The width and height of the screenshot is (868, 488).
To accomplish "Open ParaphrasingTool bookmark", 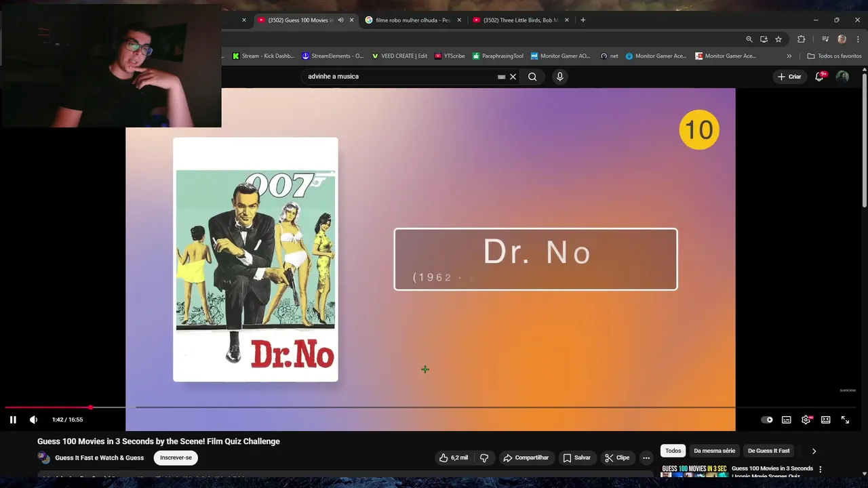I will (498, 56).
